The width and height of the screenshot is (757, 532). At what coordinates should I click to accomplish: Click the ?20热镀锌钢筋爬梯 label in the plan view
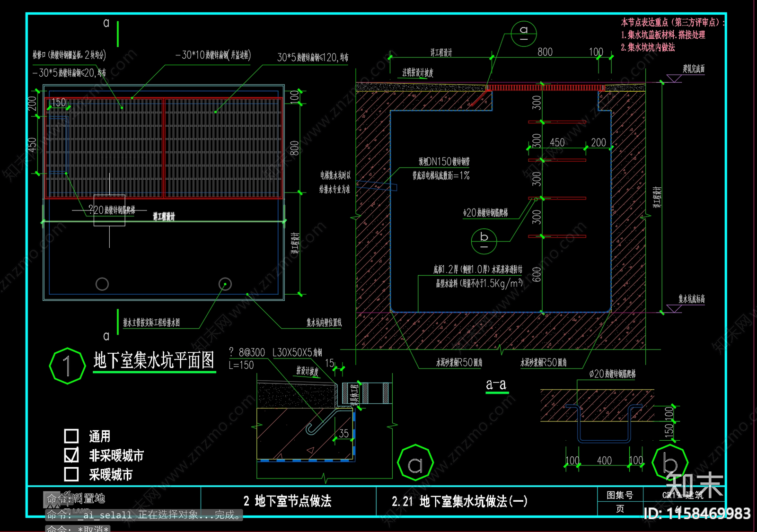tap(112, 210)
